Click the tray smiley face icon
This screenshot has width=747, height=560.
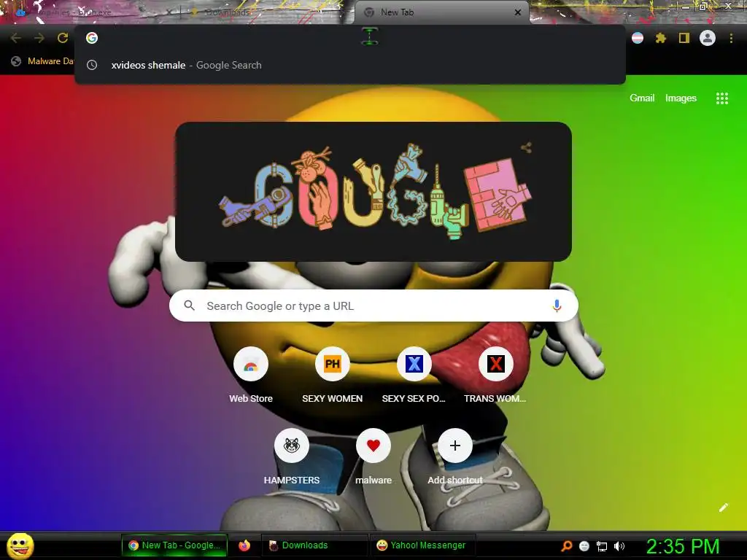[584, 545]
